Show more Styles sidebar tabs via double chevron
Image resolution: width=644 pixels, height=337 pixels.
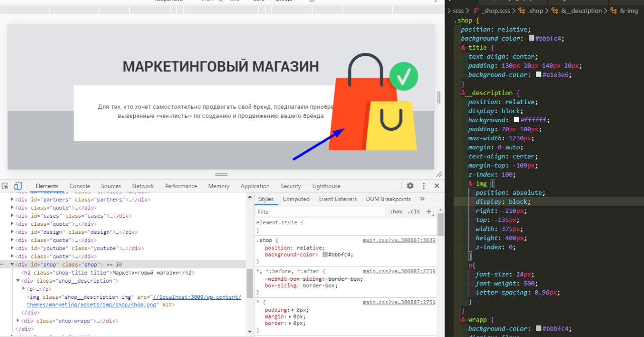click(422, 199)
